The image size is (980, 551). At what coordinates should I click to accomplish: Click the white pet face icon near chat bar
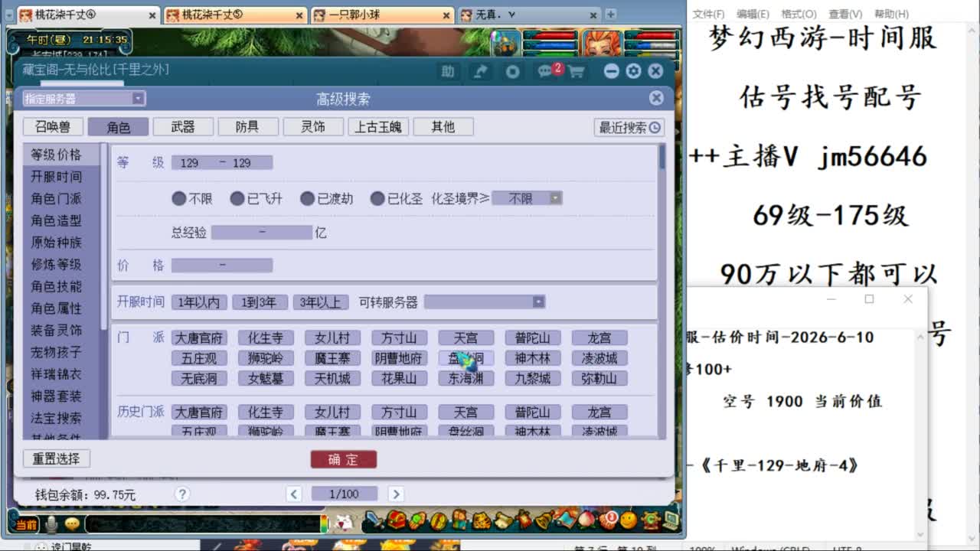pyautogui.click(x=345, y=523)
